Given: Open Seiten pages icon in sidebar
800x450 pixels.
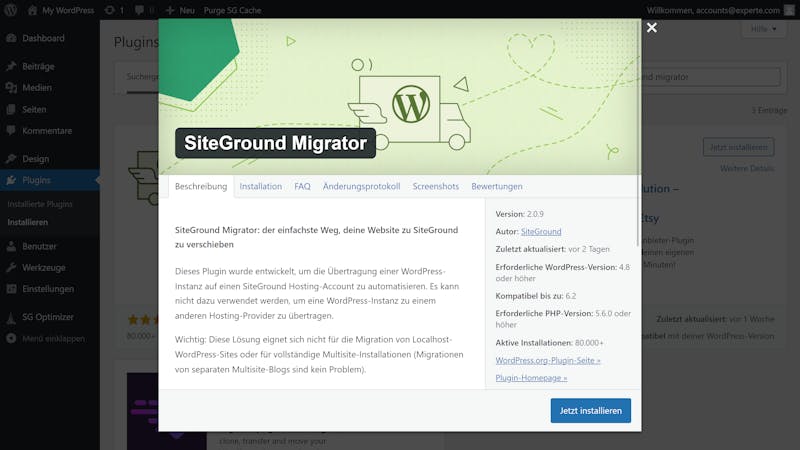Looking at the screenshot, I should (11, 109).
